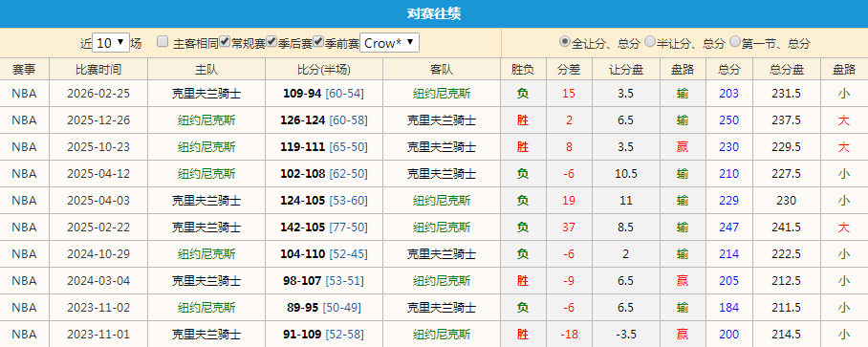Open the 124-105 score link
The image size is (868, 347).
[302, 201]
